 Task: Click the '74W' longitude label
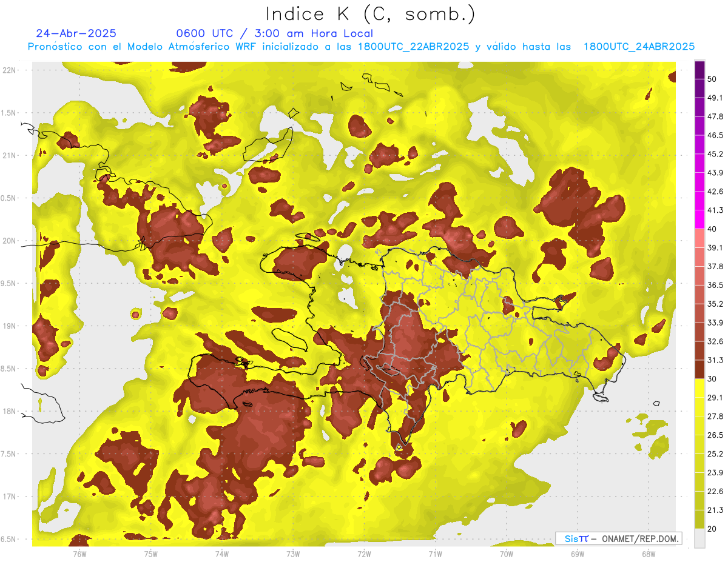tap(221, 554)
